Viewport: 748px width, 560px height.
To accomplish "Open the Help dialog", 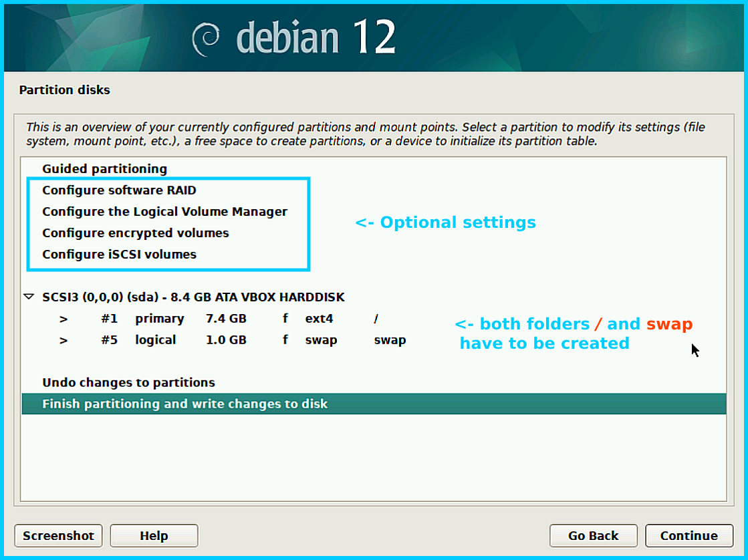I will coord(154,535).
